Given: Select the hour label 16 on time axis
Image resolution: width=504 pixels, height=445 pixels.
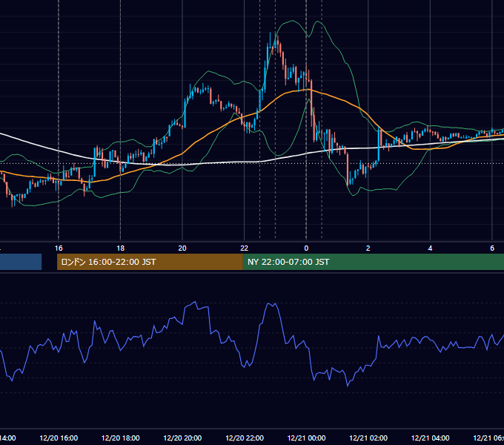Looking at the screenshot, I should tap(59, 248).
